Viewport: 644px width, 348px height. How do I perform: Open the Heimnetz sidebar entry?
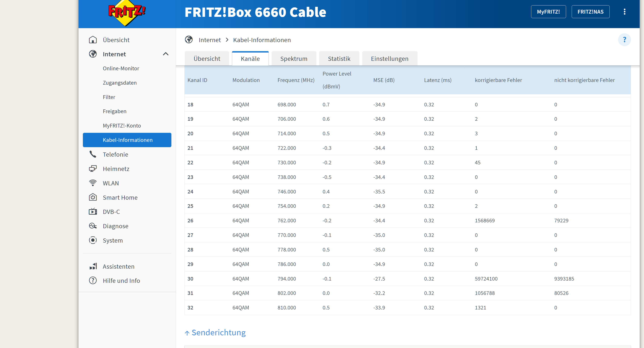click(x=116, y=169)
